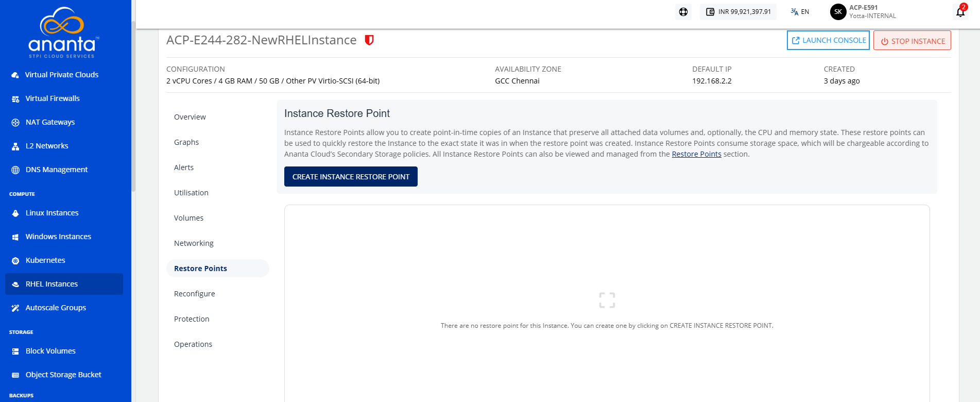Open the support lifebuoy icon in header
Viewport: 980px width, 402px height.
(683, 12)
